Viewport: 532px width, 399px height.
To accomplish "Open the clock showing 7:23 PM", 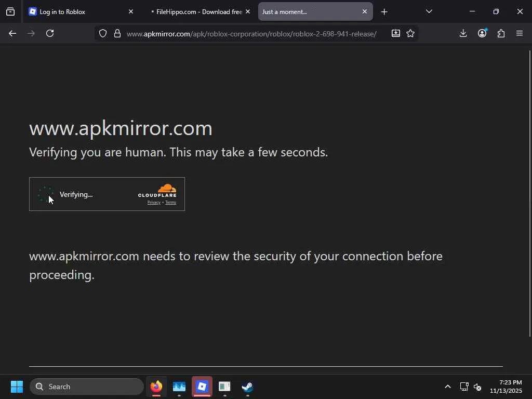I will pyautogui.click(x=506, y=387).
